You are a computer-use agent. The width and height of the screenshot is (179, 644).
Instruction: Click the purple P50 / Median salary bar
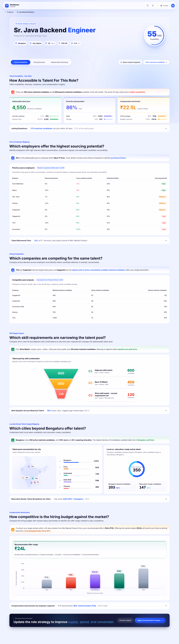95,581
